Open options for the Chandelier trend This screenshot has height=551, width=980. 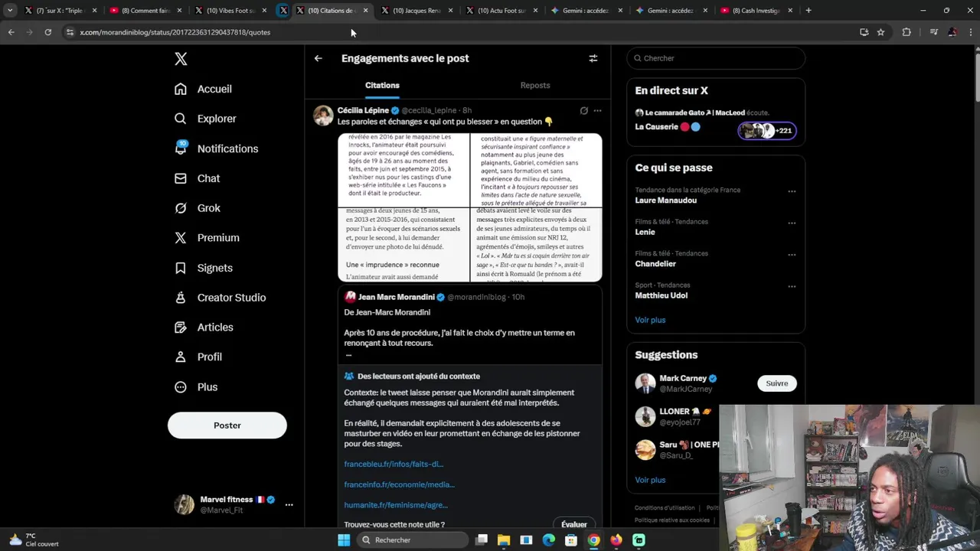[792, 255]
